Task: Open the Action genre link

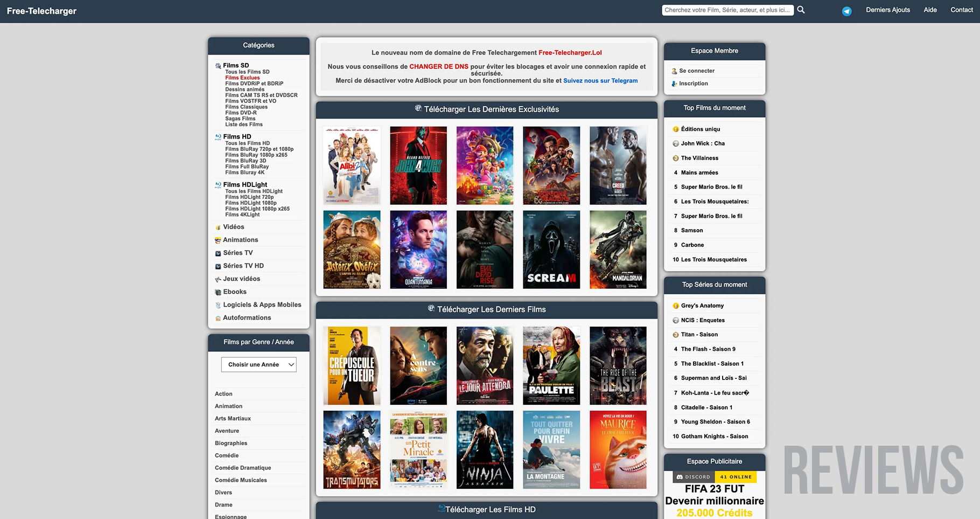Action: (x=223, y=394)
